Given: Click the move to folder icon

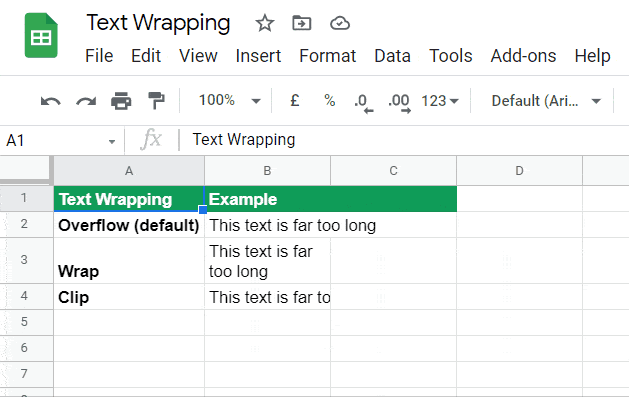Looking at the screenshot, I should click(x=302, y=23).
